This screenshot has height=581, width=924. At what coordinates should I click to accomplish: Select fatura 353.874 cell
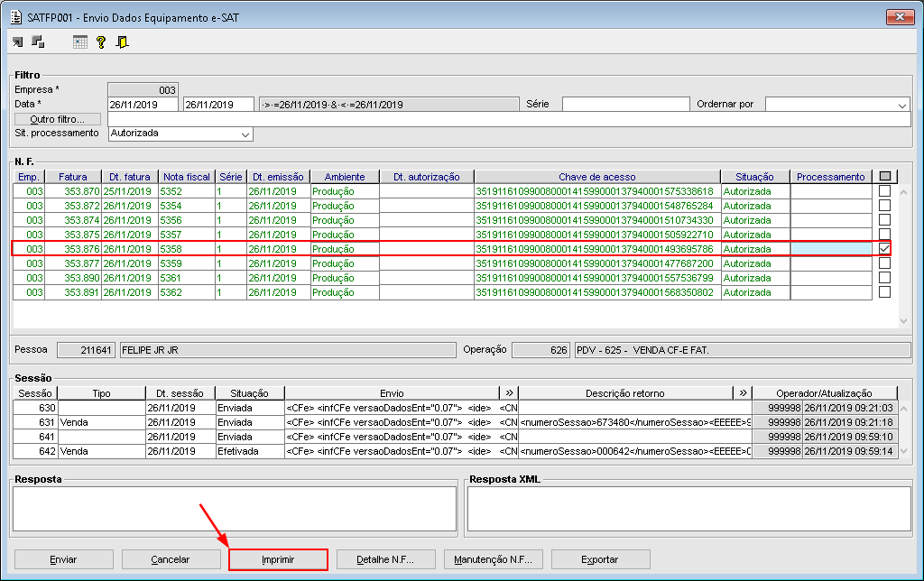[x=73, y=220]
